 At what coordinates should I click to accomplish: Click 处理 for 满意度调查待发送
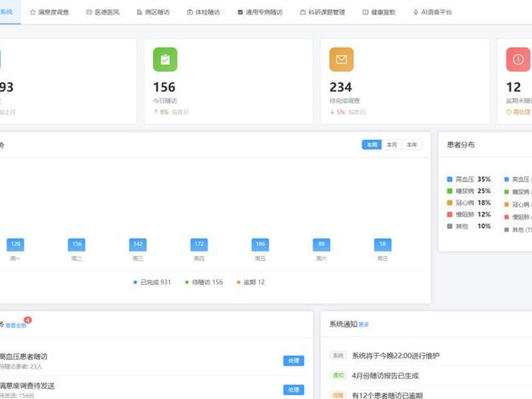pyautogui.click(x=293, y=390)
